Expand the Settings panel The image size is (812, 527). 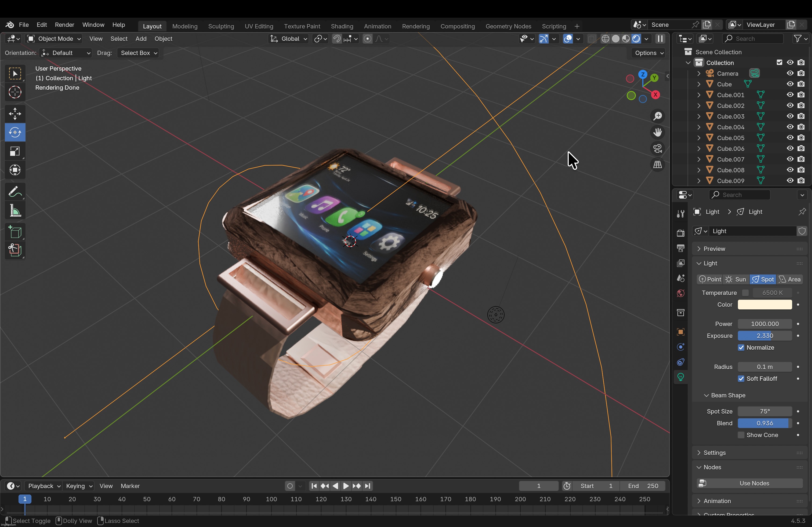[x=715, y=453]
